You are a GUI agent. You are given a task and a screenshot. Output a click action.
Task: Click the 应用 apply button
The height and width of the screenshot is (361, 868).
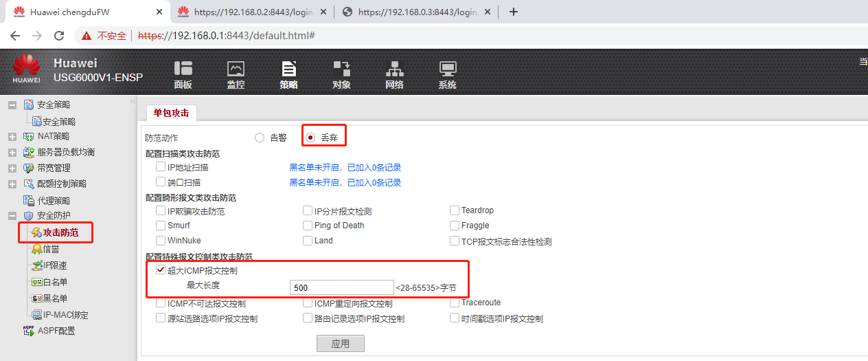click(x=341, y=343)
